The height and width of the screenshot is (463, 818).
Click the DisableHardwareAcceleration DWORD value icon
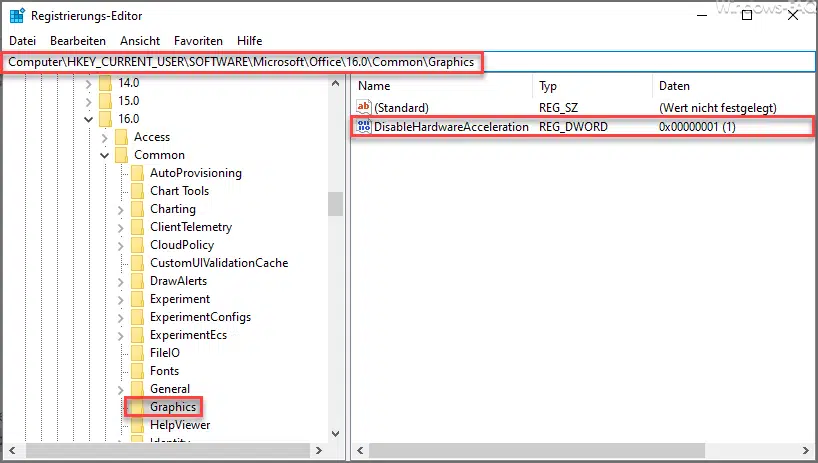(x=364, y=127)
